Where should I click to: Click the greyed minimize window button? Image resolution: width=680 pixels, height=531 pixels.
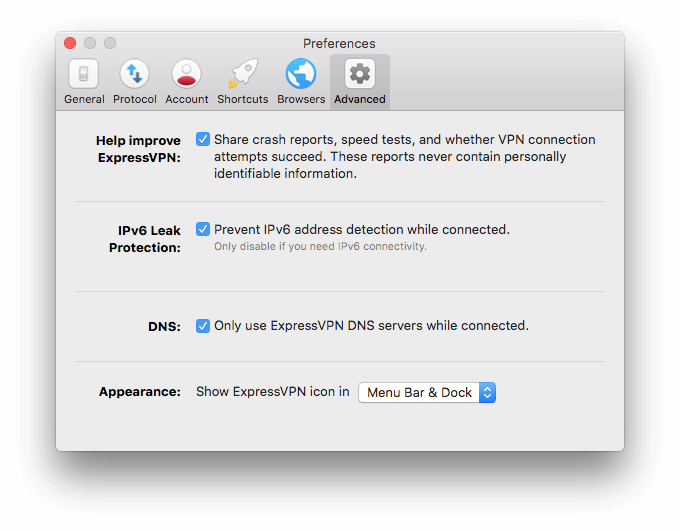(x=90, y=43)
